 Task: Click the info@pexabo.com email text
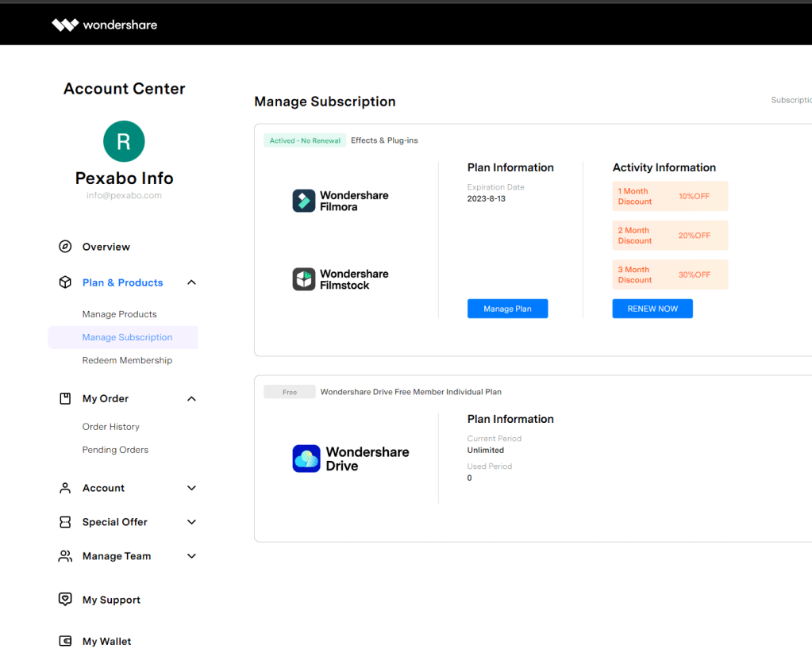point(124,196)
